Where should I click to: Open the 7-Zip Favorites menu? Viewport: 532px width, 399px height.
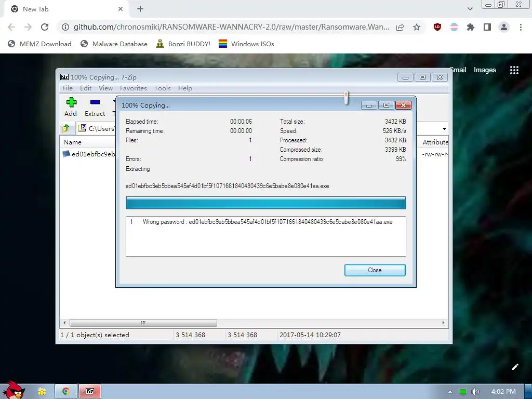[x=134, y=88]
